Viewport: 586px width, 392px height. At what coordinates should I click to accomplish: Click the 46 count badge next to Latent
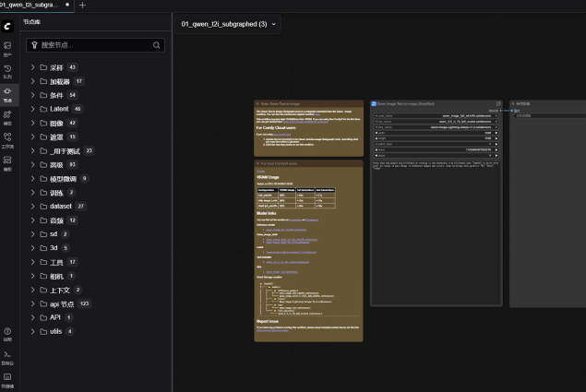point(78,109)
